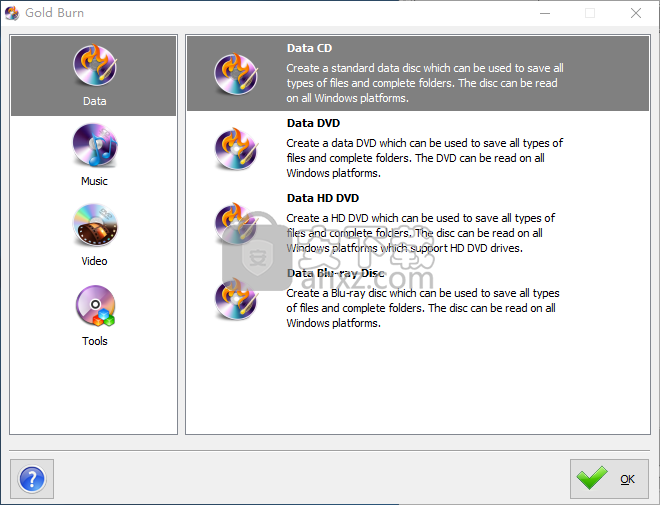Select the 'Data' sidebar label
The height and width of the screenshot is (505, 660).
95,101
